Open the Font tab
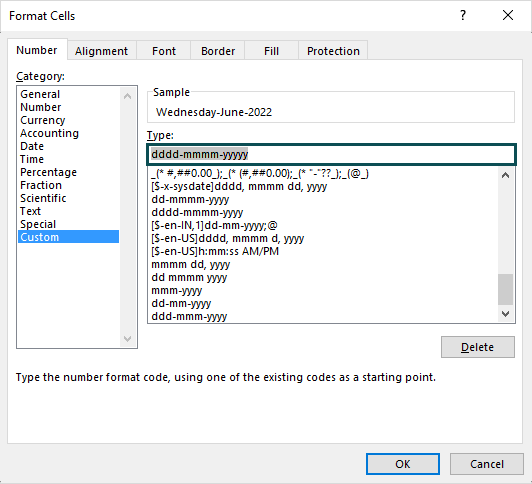The width and height of the screenshot is (532, 484). click(164, 51)
